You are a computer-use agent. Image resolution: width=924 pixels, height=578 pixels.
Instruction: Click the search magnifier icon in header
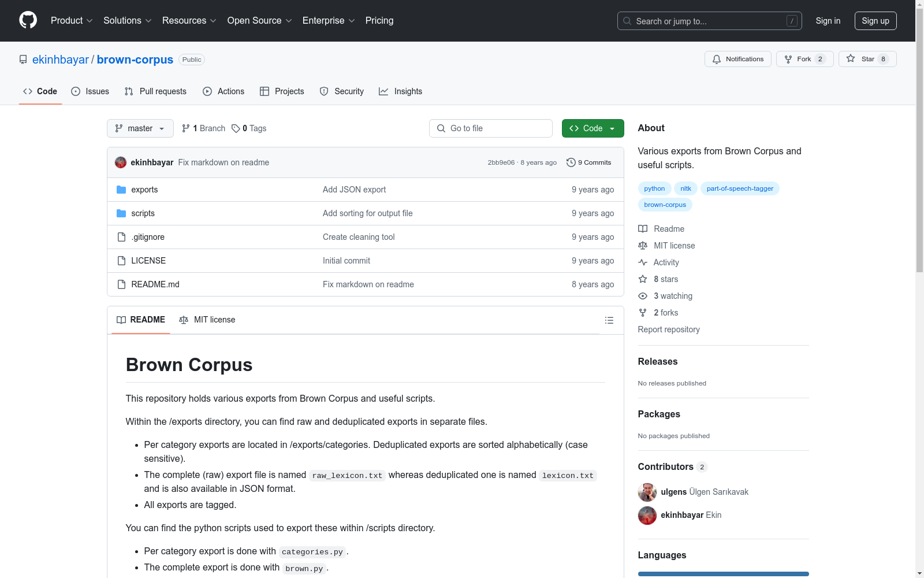[627, 21]
